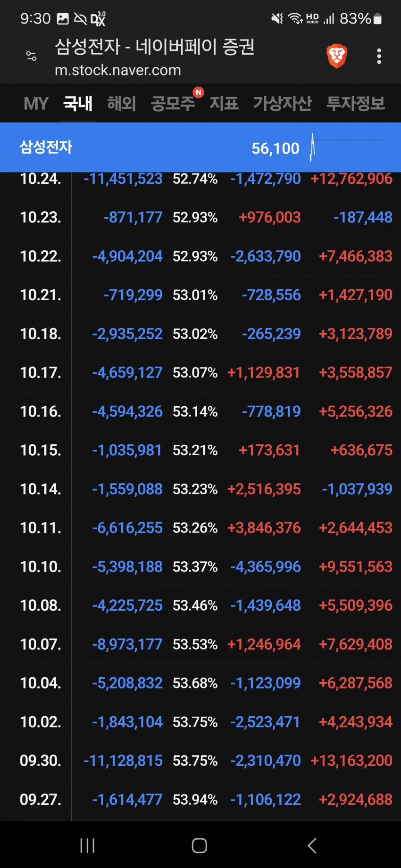Viewport: 401px width, 868px height.
Task: Select the 국내 tab
Action: (78, 104)
